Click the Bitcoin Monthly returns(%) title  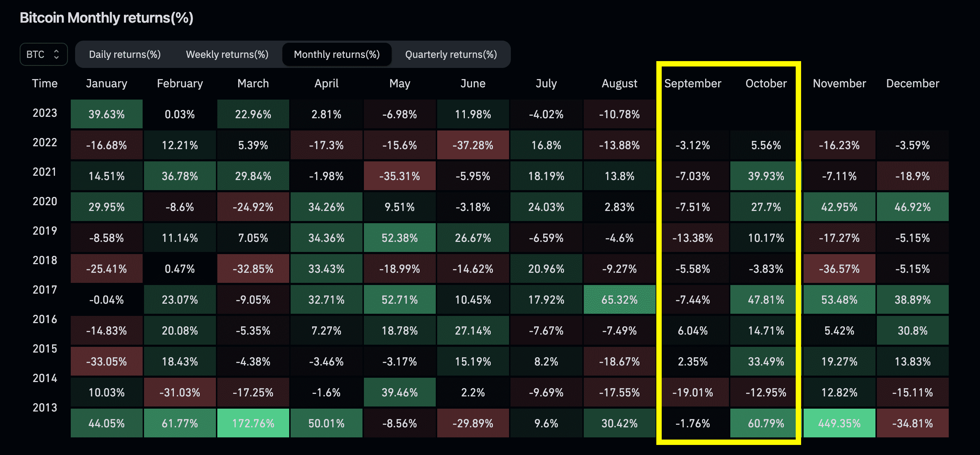click(x=107, y=18)
